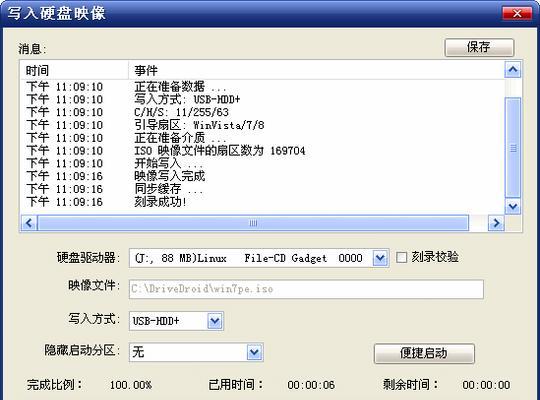Viewport: 540px width, 400px height.
Task: Click the horizontal scroll right arrow
Action: 496,223
